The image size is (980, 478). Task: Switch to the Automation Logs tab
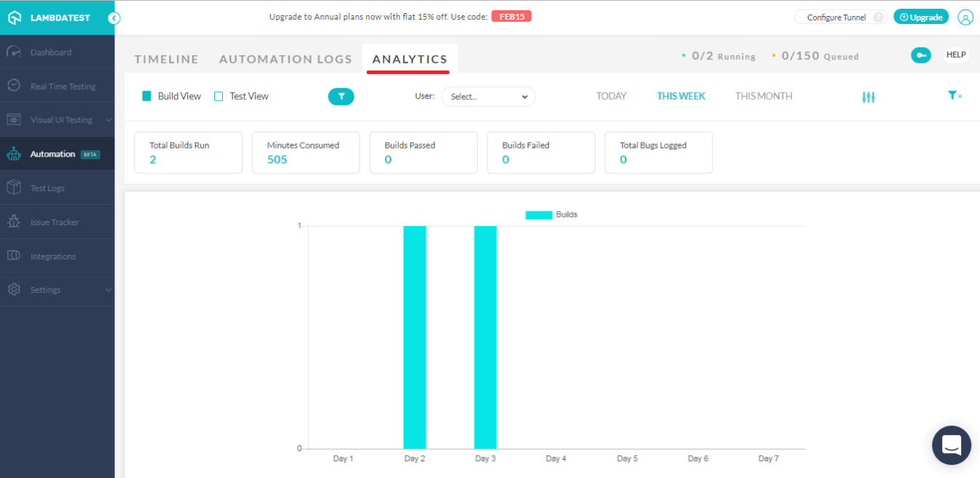click(286, 59)
